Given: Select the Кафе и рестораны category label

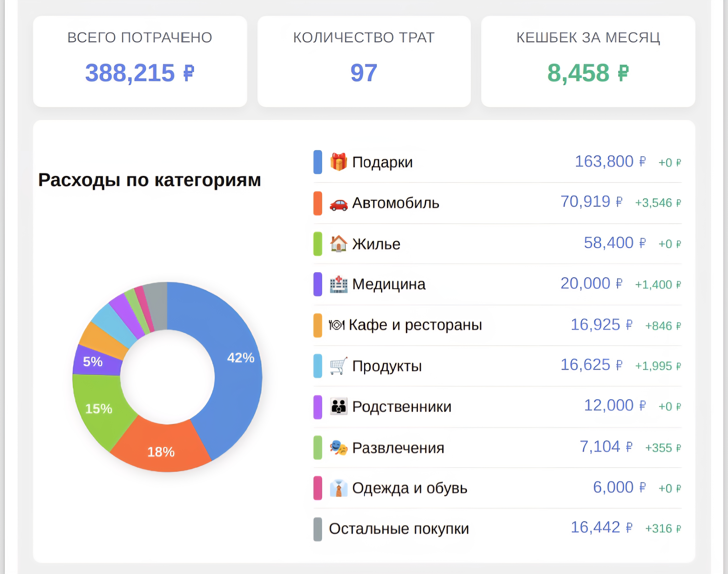Looking at the screenshot, I should coord(415,325).
